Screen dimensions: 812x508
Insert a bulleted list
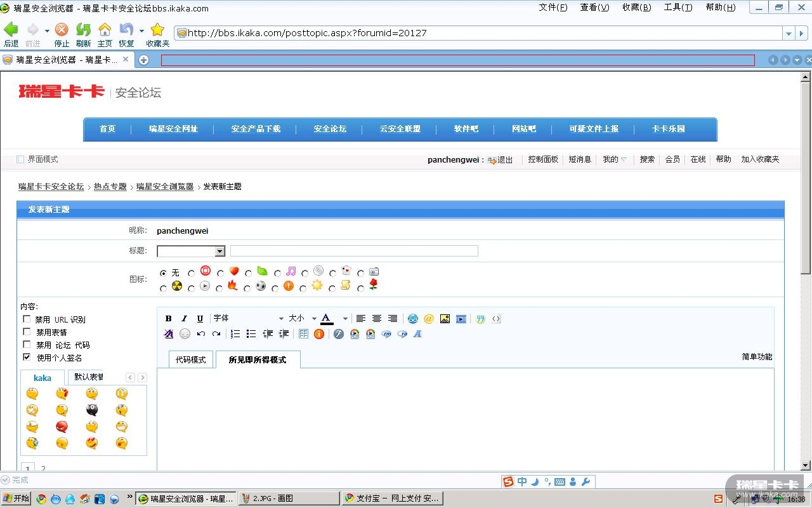251,334
